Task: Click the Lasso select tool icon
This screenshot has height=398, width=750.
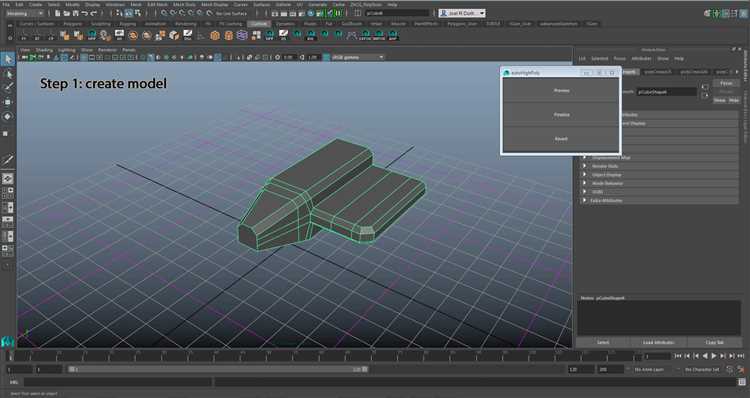Action: [x=8, y=74]
